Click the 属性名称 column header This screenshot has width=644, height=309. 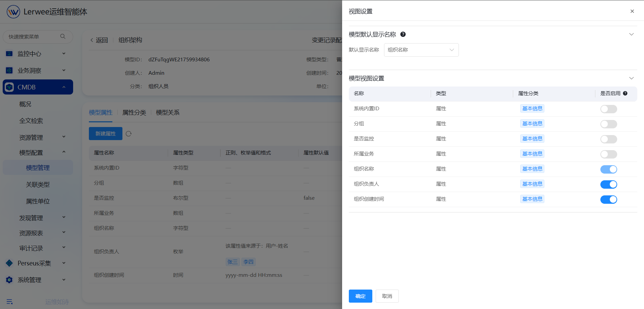coord(104,153)
